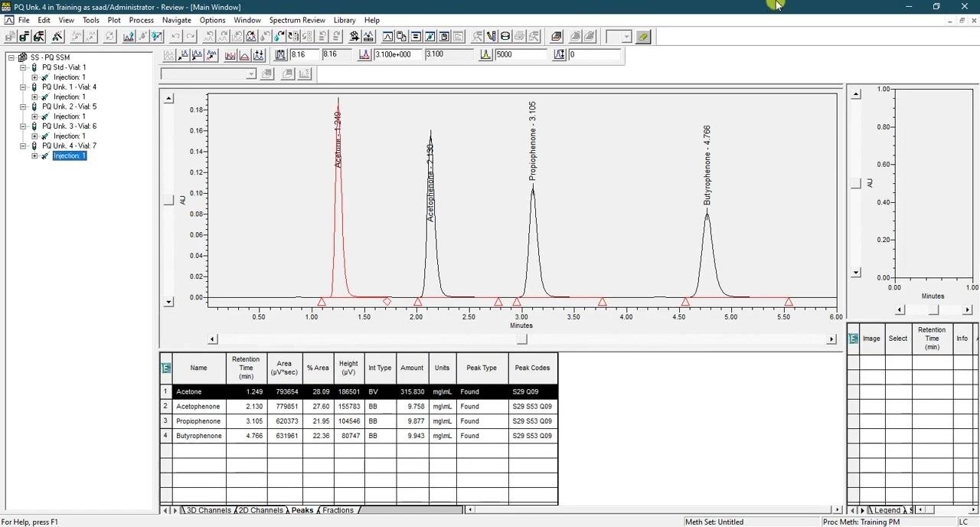
Task: Click the green eraser icon at toolbar end
Action: click(x=643, y=36)
